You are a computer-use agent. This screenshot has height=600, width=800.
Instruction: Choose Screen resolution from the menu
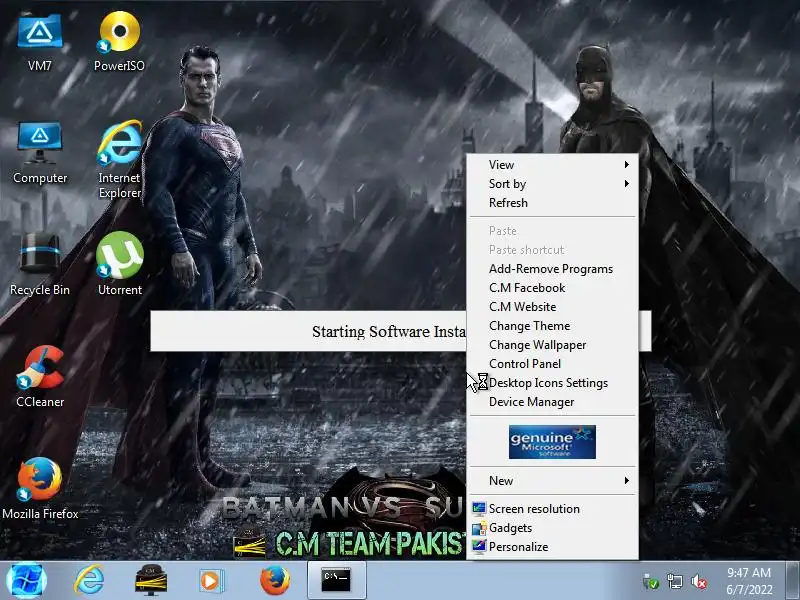coord(553,509)
